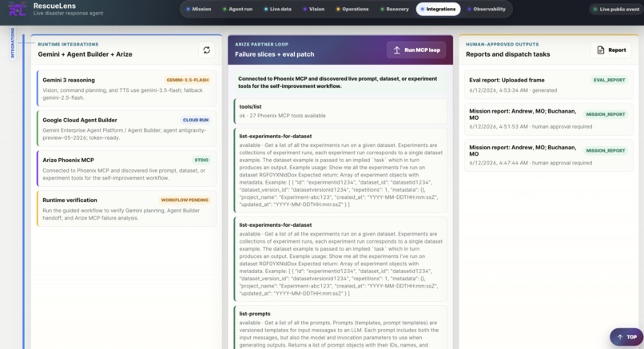Click the document icon in the Report button
Viewport: 644px width, 349px height.
[x=601, y=50]
